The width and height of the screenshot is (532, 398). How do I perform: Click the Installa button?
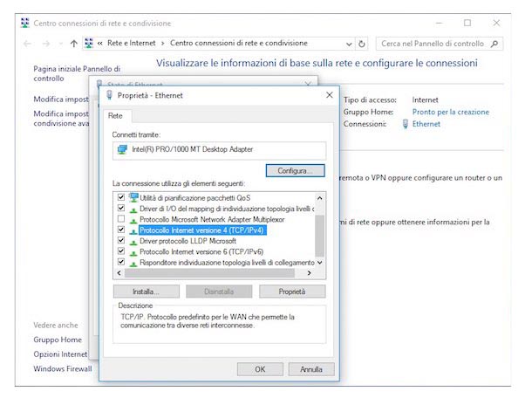click(147, 292)
